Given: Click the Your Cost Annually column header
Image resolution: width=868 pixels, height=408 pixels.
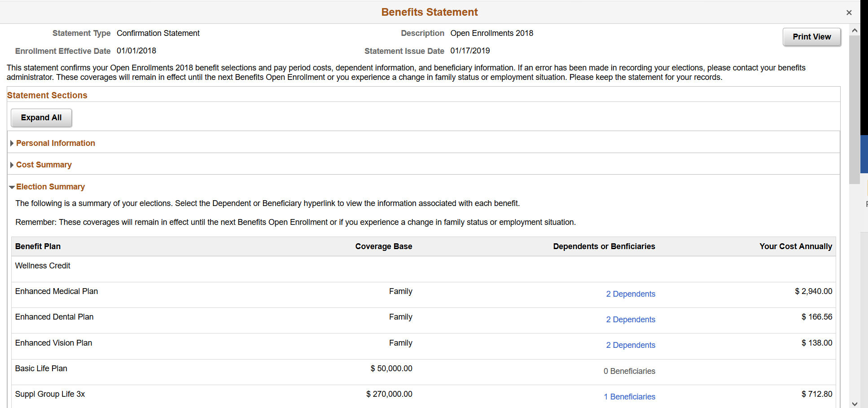Looking at the screenshot, I should [795, 246].
